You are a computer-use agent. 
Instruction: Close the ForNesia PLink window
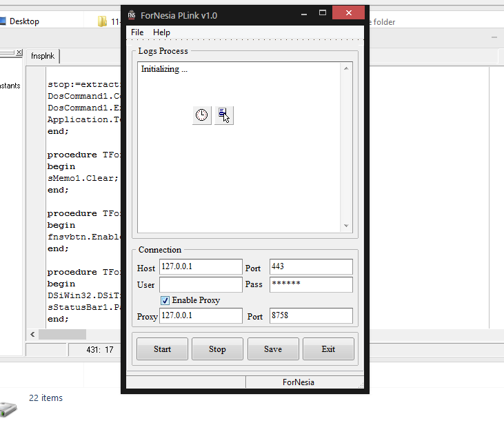point(348,13)
